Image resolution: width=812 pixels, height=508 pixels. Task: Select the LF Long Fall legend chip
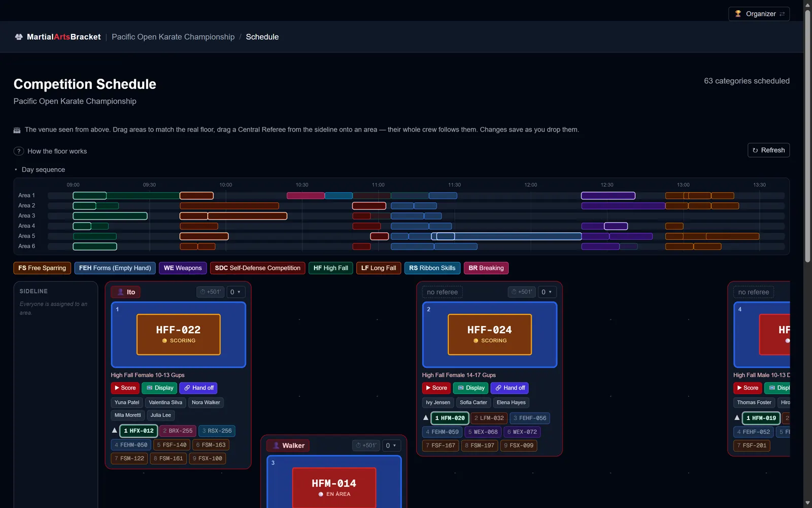pos(379,268)
